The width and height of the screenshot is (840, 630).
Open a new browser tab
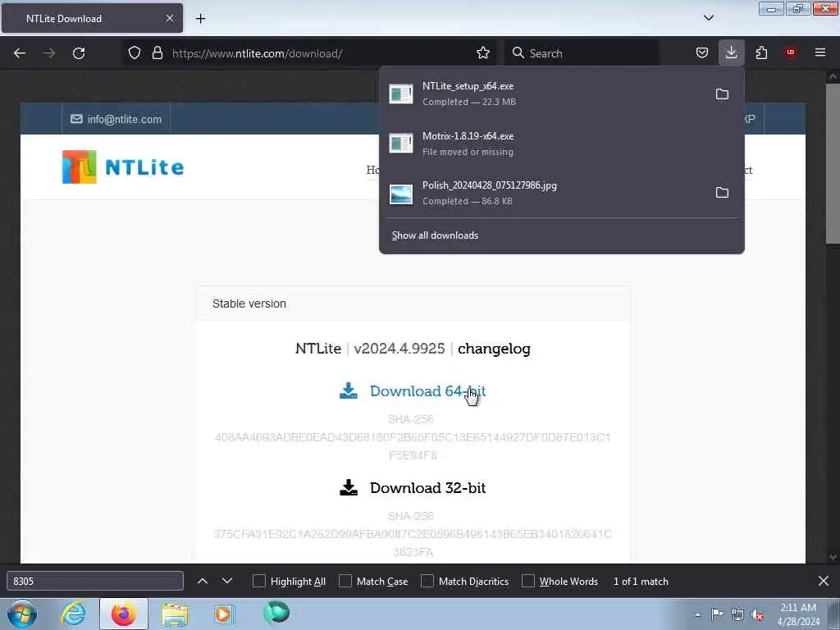(x=200, y=19)
